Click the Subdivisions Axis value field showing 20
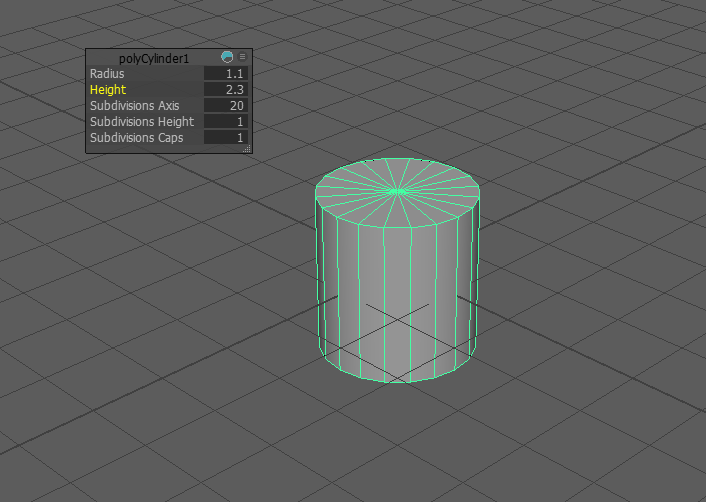Screen dimensions: 706x502 pyautogui.click(x=226, y=105)
